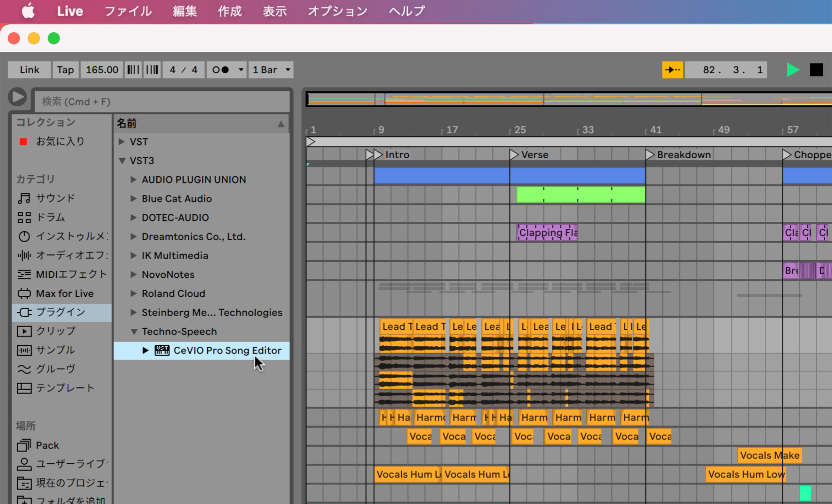This screenshot has width=832, height=504.
Task: Collapse the Techno-Speech folder
Action: pos(134,332)
